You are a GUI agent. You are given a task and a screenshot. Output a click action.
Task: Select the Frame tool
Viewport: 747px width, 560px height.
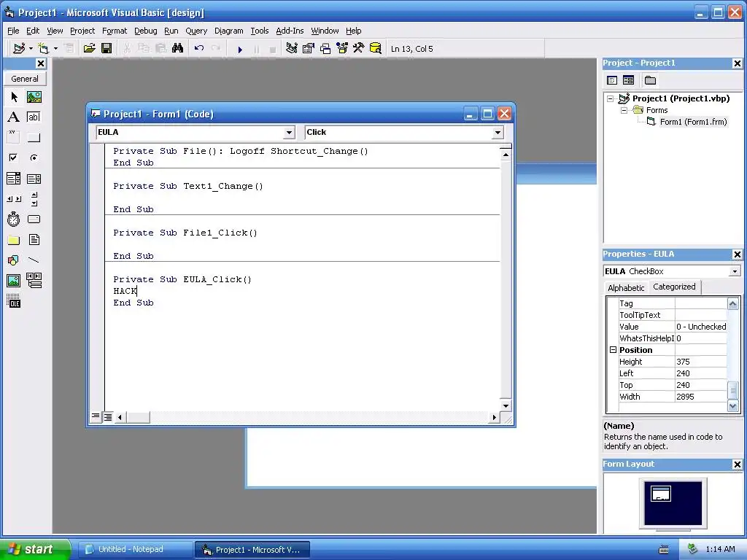point(14,138)
